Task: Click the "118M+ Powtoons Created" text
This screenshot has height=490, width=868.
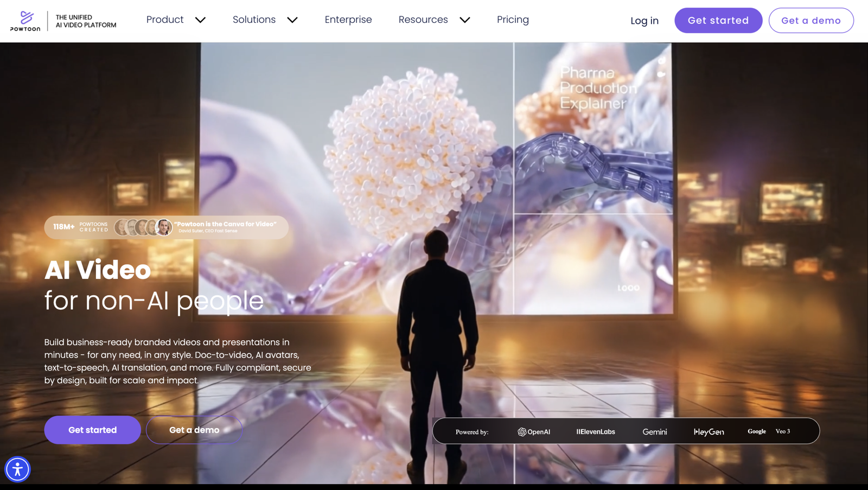Action: (x=80, y=227)
